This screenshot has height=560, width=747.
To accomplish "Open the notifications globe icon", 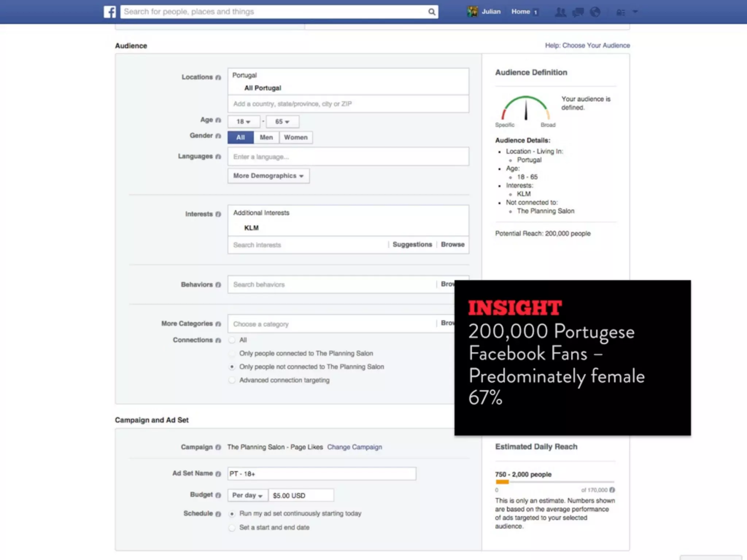I will (x=595, y=12).
